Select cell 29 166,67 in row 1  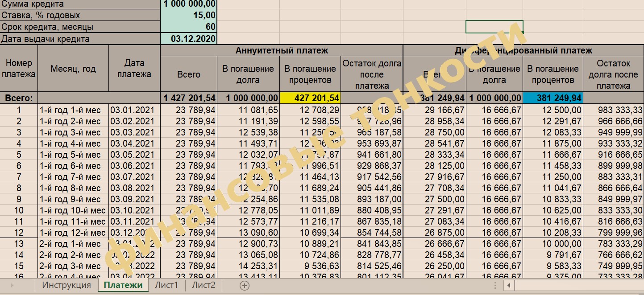click(434, 110)
